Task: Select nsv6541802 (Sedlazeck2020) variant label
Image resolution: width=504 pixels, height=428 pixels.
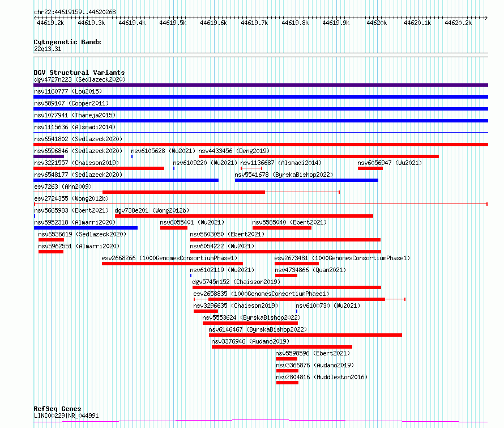Action: 78,139
